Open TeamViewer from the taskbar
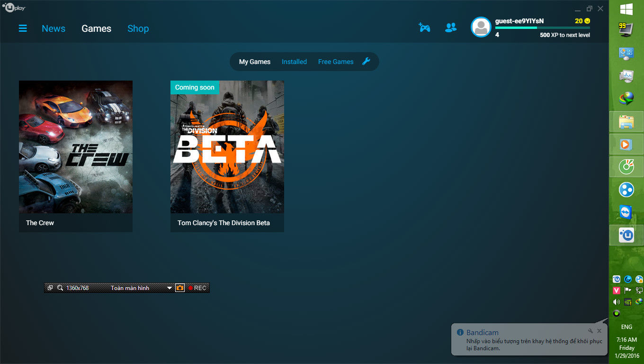 [626, 212]
